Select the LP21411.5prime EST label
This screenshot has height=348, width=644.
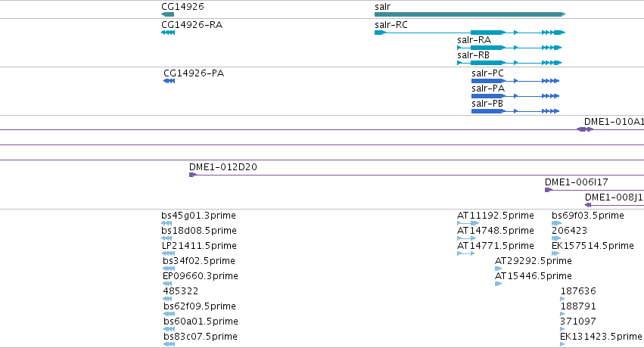[x=199, y=246]
